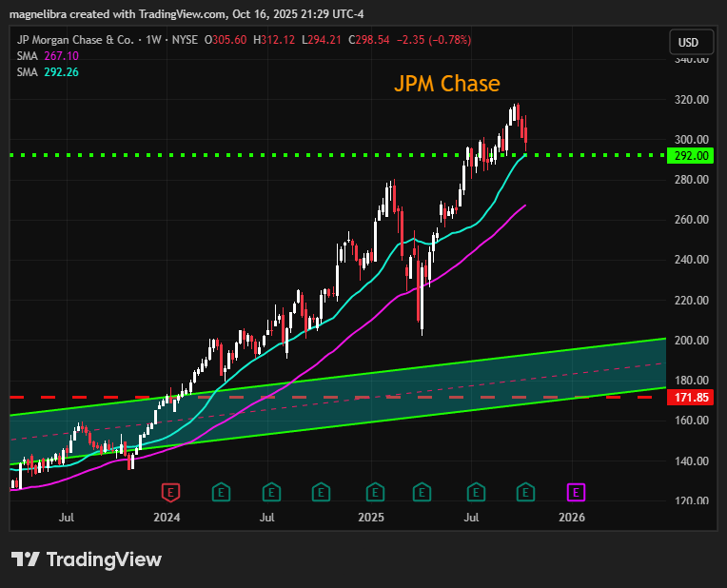Click teal earnings E marker just right of red E
The image size is (727, 588).
(221, 492)
